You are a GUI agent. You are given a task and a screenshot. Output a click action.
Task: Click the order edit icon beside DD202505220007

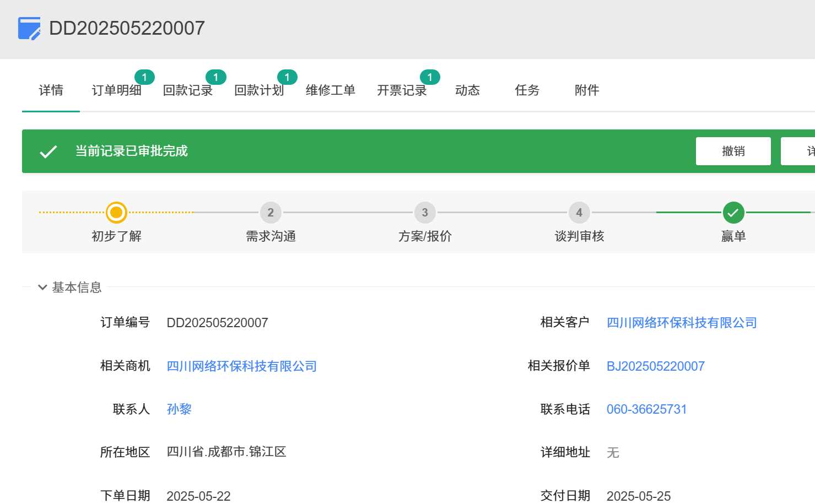[29, 28]
